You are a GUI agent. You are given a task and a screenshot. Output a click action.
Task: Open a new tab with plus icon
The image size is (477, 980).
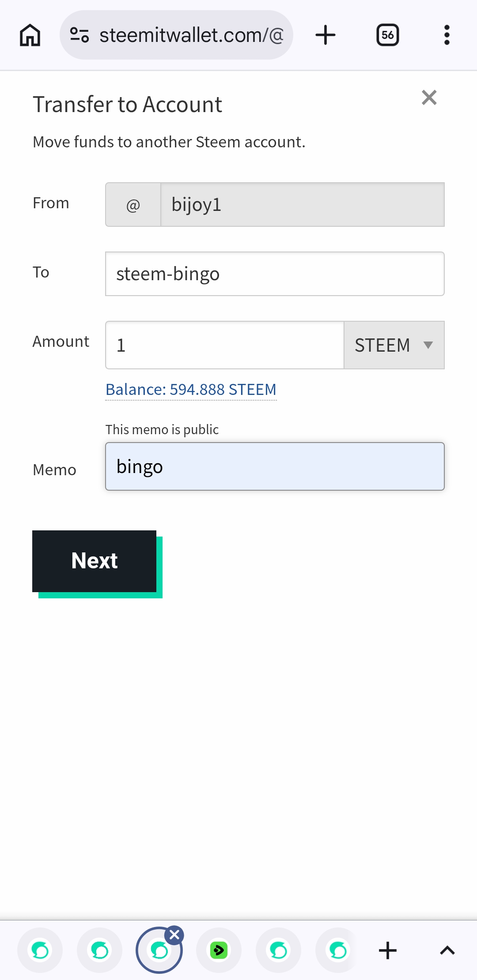(x=326, y=35)
